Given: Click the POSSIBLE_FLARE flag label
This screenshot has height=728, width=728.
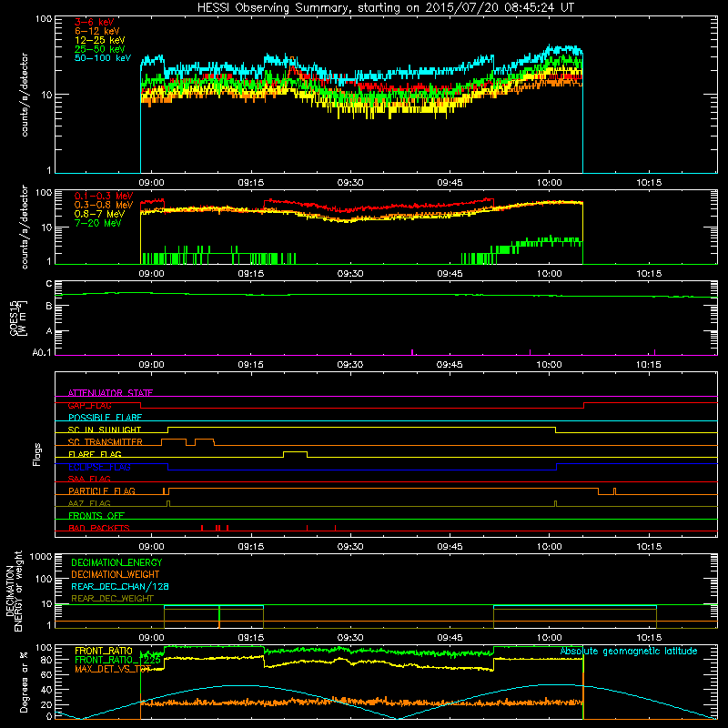Looking at the screenshot, I should click(105, 418).
